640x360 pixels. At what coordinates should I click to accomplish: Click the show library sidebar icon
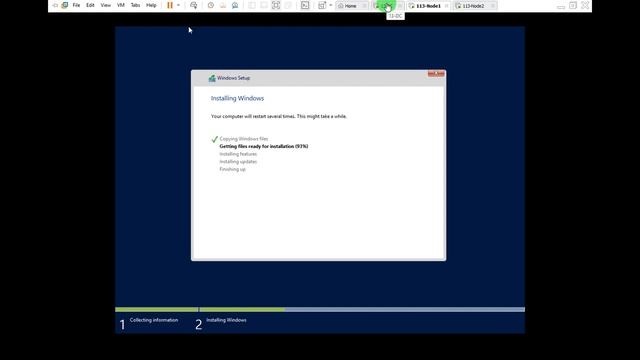[252, 5]
